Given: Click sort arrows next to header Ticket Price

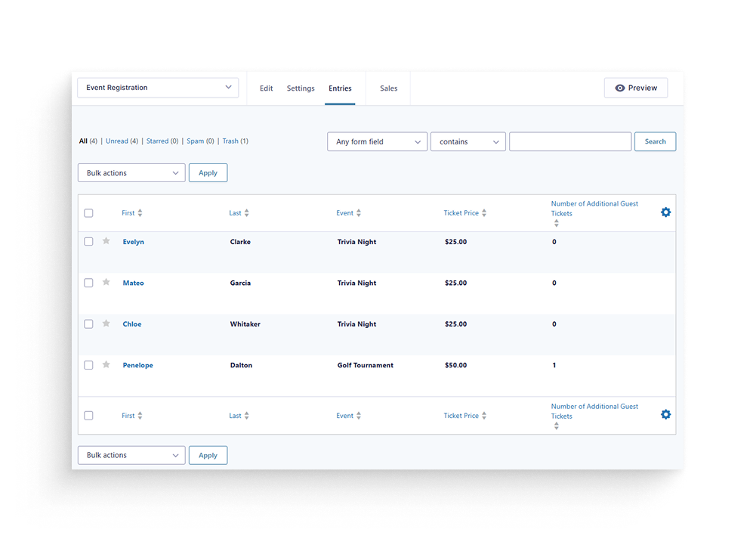Looking at the screenshot, I should [483, 212].
